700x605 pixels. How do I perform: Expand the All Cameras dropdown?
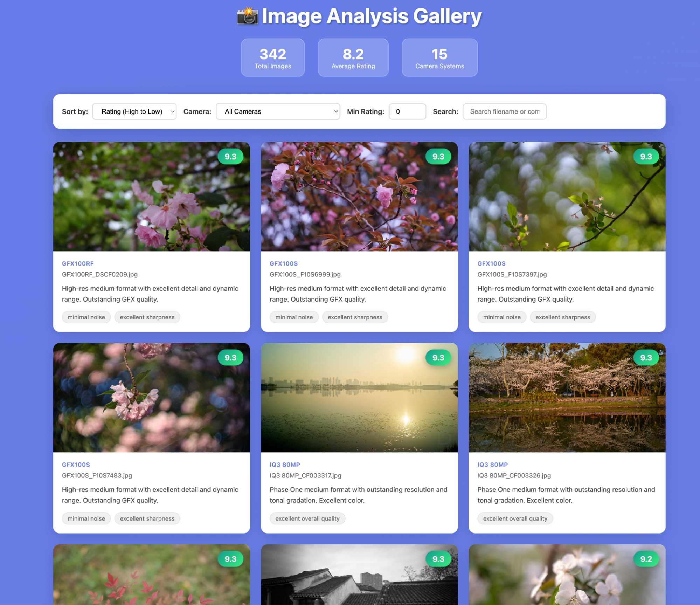tap(278, 111)
